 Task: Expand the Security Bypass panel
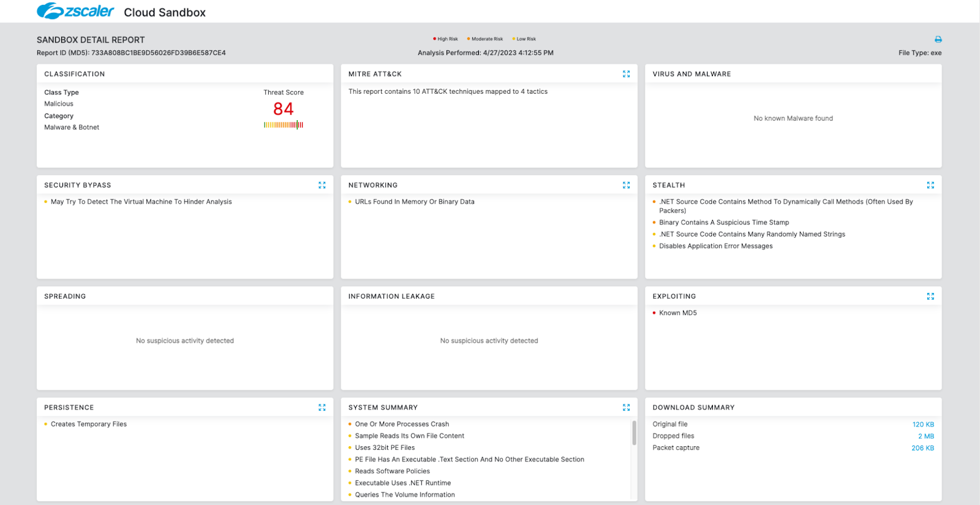click(322, 185)
